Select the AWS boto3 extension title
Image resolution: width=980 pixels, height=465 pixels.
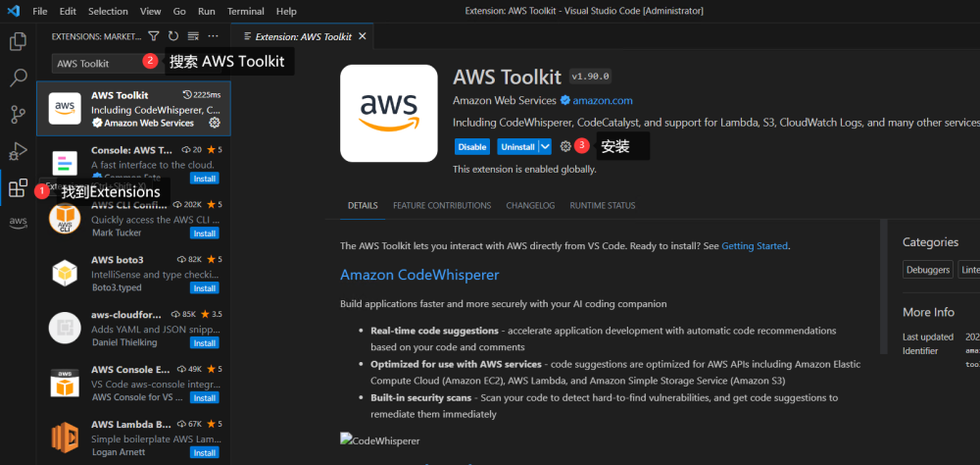[118, 259]
